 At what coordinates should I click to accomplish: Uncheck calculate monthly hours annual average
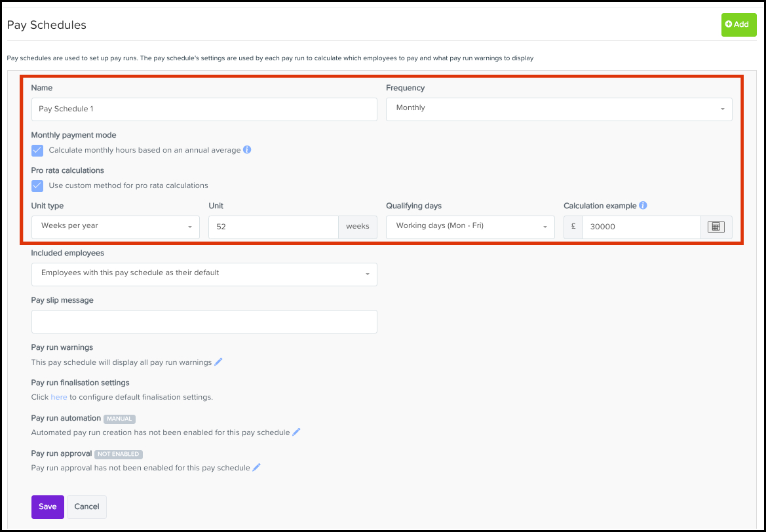click(x=37, y=151)
